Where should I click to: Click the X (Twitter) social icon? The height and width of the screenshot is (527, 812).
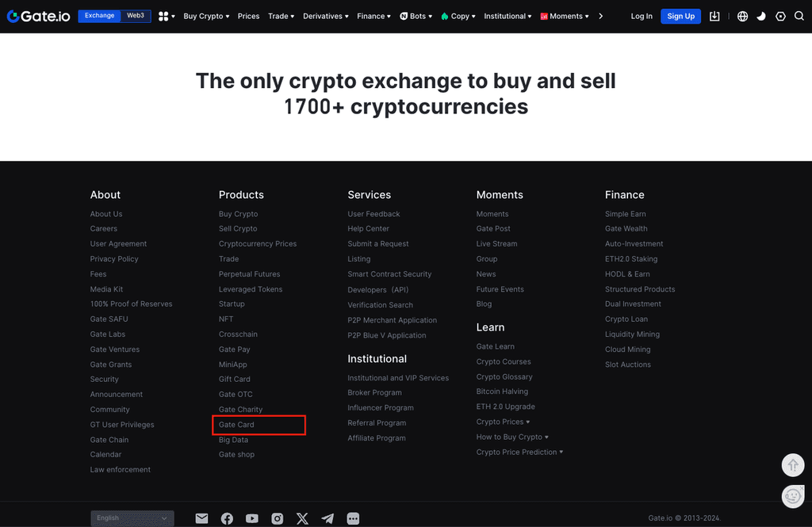point(302,518)
